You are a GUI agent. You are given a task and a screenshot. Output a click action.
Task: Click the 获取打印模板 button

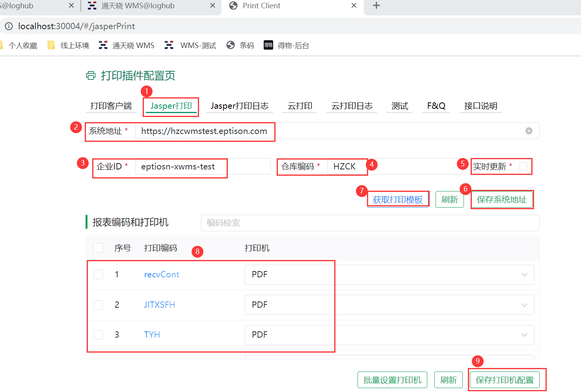pos(398,200)
